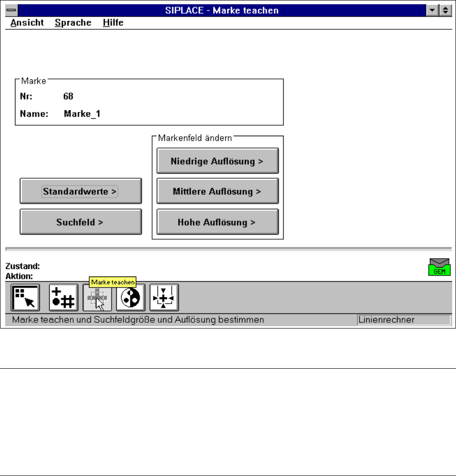Open the Ansicht menu
Screen dimensions: 456x476
coord(27,23)
